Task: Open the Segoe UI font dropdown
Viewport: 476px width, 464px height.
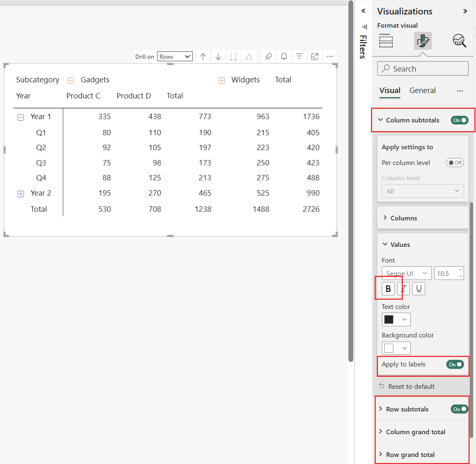Action: point(407,273)
